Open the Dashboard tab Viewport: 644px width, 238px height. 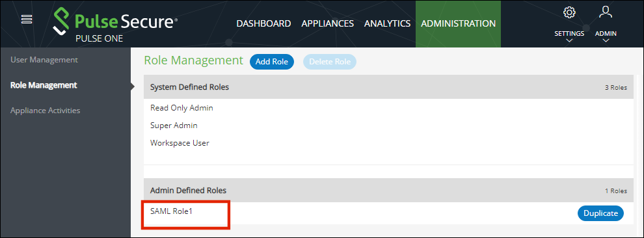(263, 23)
